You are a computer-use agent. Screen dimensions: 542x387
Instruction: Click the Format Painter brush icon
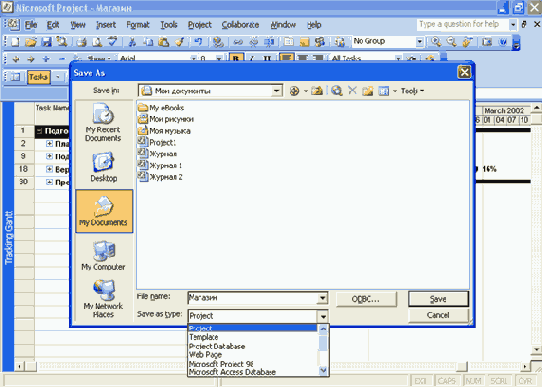pos(179,42)
